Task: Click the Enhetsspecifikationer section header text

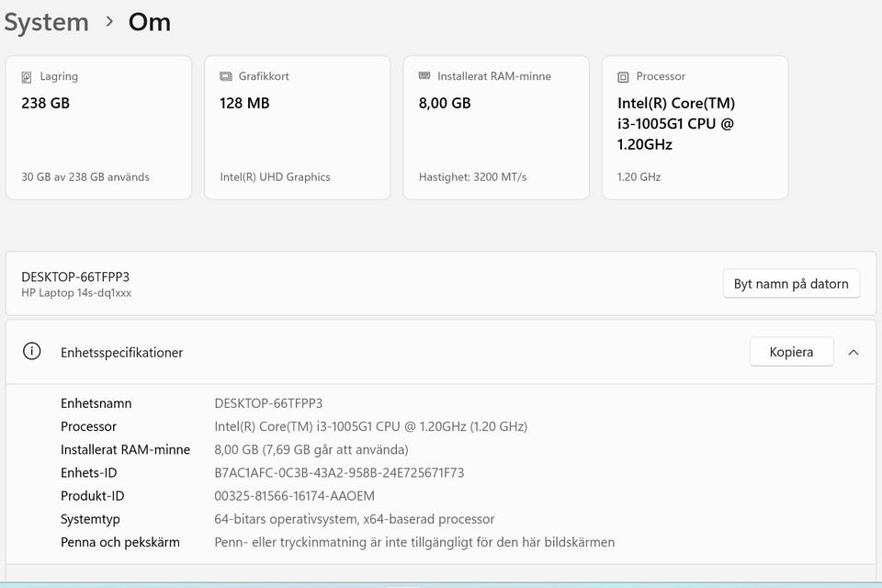Action: pyautogui.click(x=121, y=352)
